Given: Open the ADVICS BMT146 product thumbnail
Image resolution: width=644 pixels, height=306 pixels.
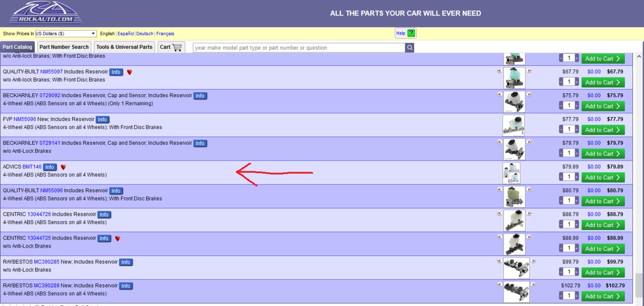Looking at the screenshot, I should tap(511, 173).
